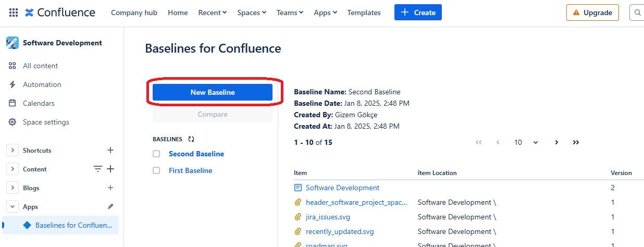Screen dimensions: 644x247
Task: Expand the Shortcuts section
Action: [x=12, y=150]
